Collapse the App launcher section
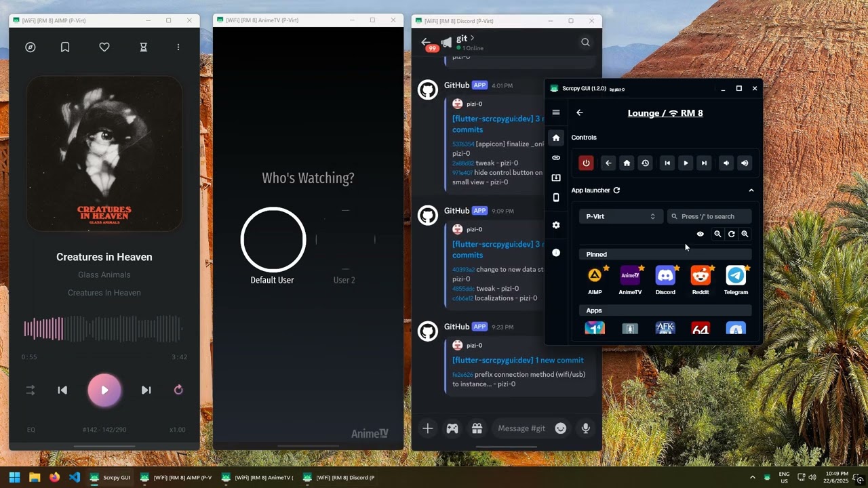Image resolution: width=868 pixels, height=488 pixels. (x=751, y=190)
